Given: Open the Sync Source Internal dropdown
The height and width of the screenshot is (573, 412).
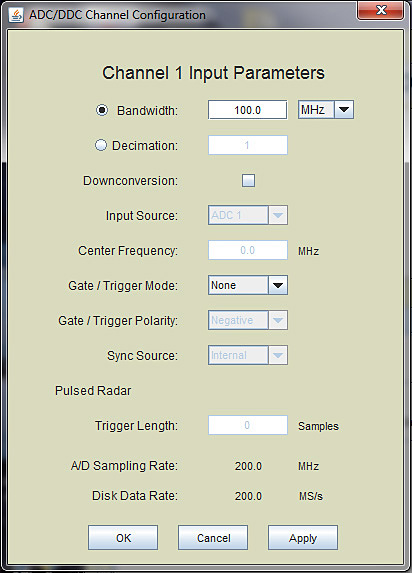Looking at the screenshot, I should pyautogui.click(x=248, y=355).
